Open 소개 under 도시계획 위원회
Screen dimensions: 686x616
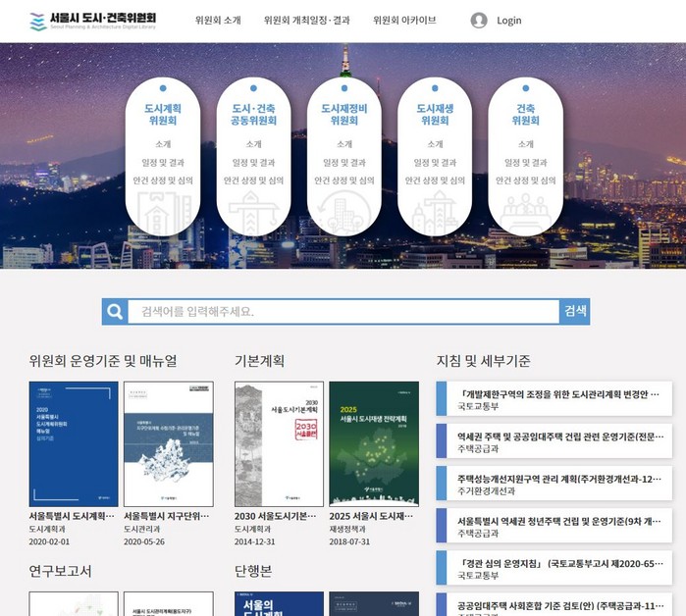tap(163, 144)
